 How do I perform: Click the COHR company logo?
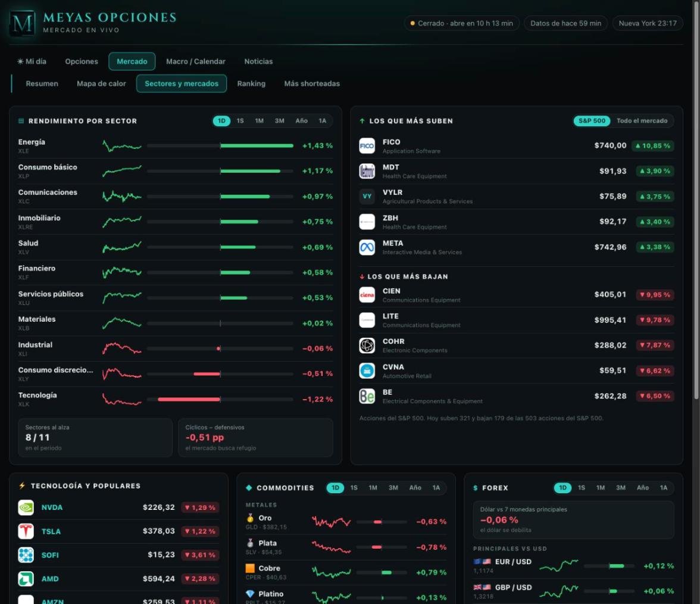click(367, 345)
